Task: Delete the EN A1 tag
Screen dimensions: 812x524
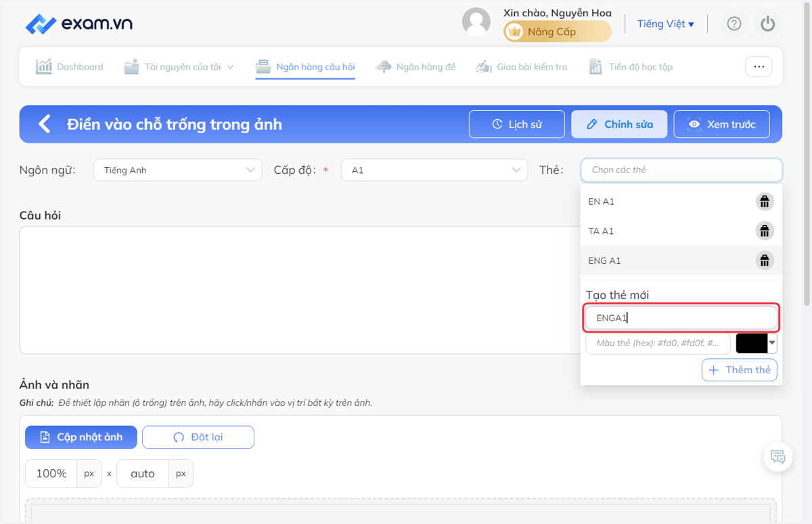Action: pyautogui.click(x=765, y=201)
